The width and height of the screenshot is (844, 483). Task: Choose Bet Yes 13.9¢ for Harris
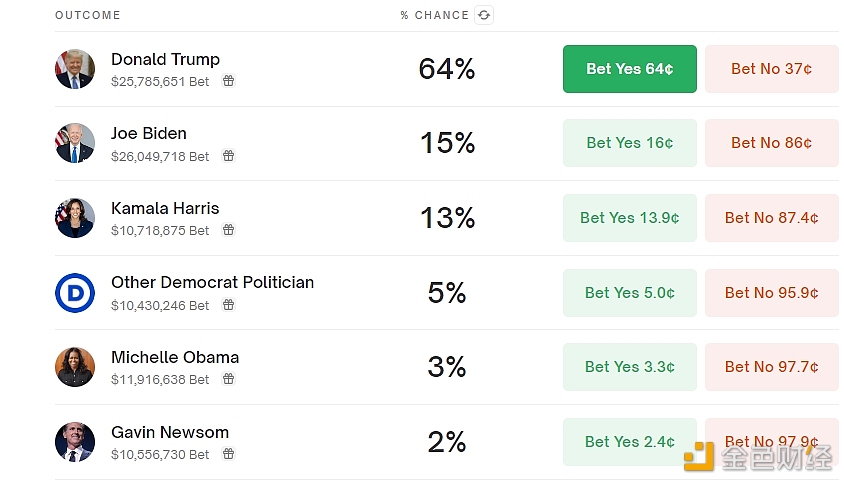pos(630,218)
